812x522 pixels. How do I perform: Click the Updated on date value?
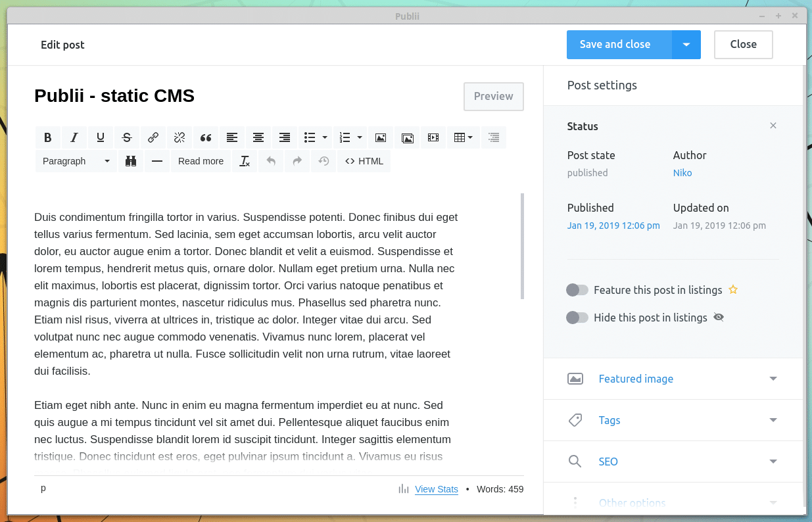[719, 225]
